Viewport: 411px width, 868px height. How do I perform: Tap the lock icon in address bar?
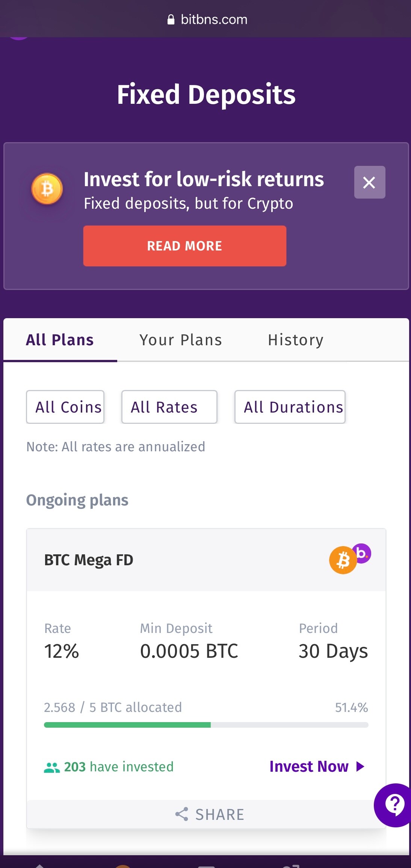click(x=171, y=20)
